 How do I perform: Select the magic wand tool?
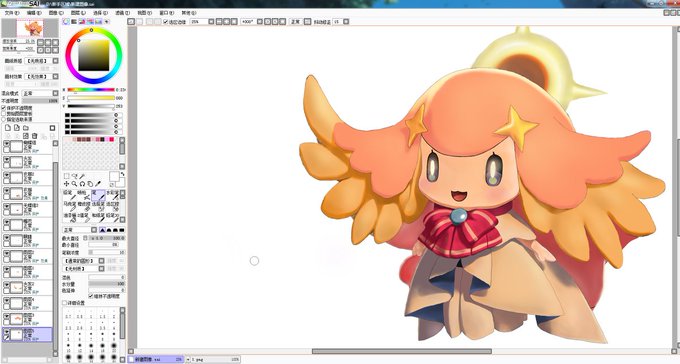coord(82,176)
